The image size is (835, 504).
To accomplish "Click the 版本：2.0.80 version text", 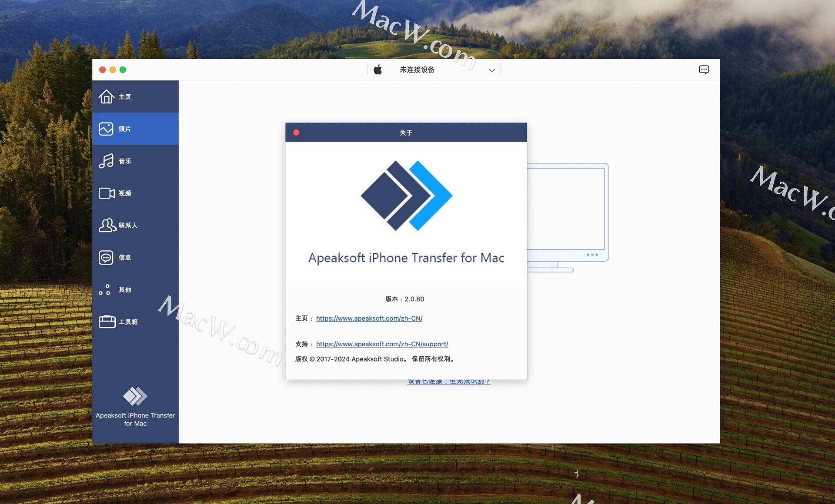I will click(405, 299).
